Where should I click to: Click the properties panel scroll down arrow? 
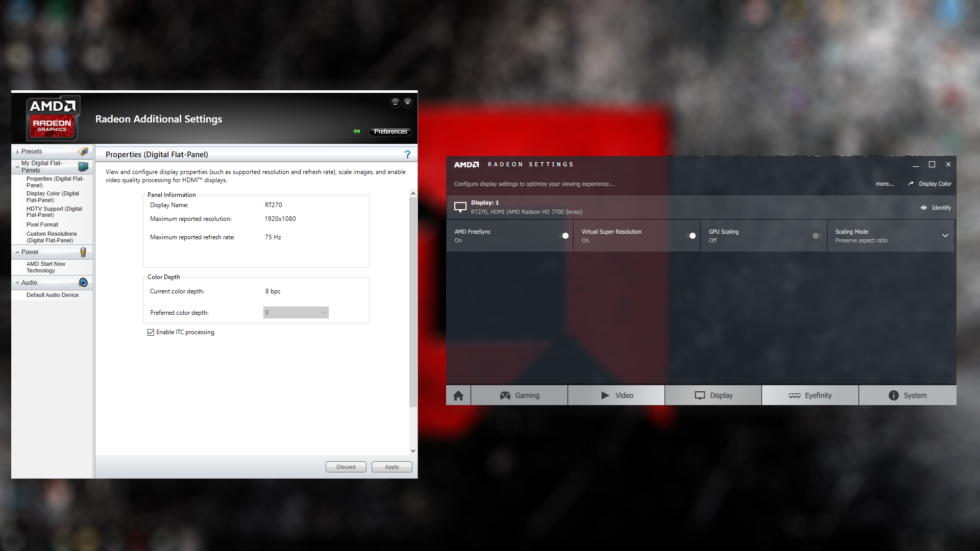pos(413,451)
